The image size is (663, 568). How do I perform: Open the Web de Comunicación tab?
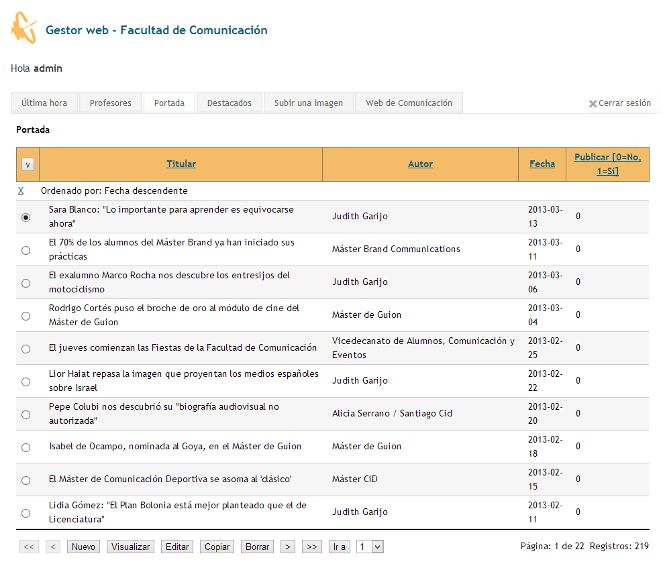coord(408,103)
